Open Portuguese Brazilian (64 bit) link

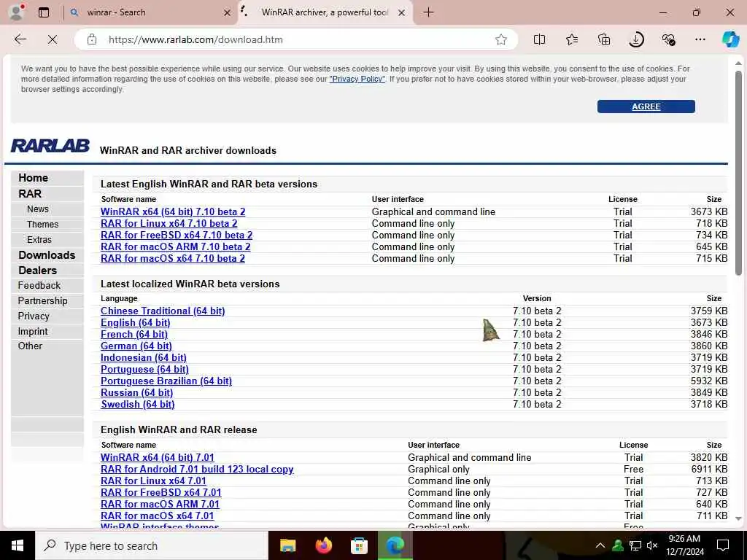click(x=166, y=381)
